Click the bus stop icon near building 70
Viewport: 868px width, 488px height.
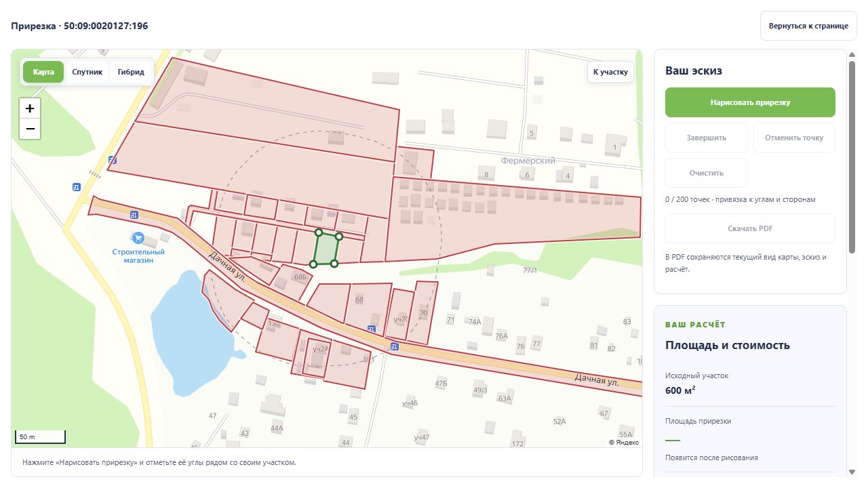[395, 346]
